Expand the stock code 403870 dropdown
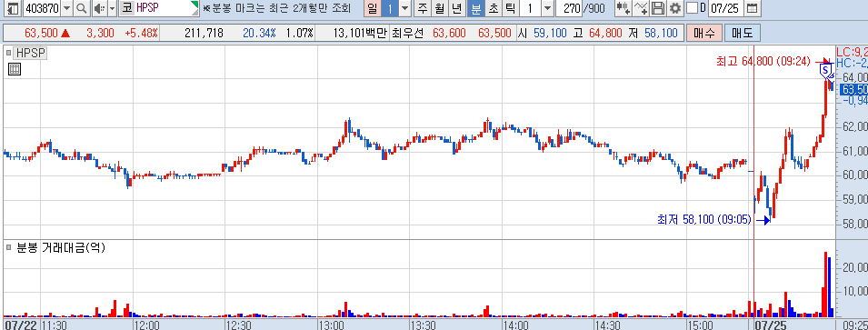 click(x=67, y=8)
